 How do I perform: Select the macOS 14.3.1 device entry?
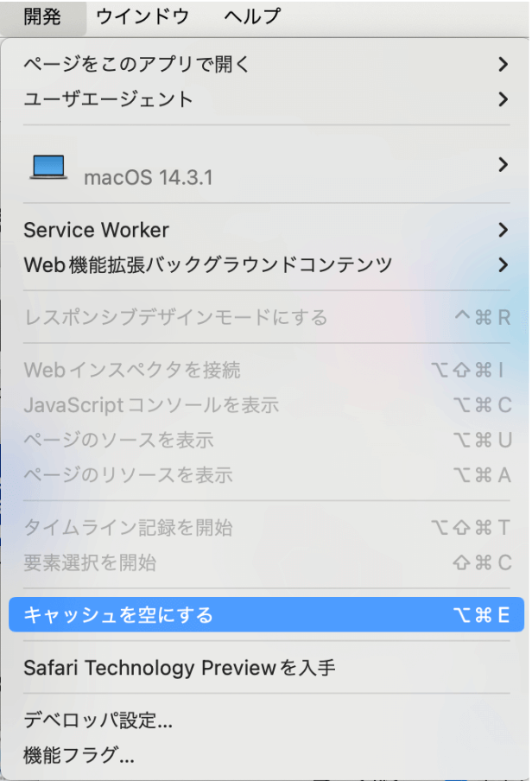coord(267,165)
